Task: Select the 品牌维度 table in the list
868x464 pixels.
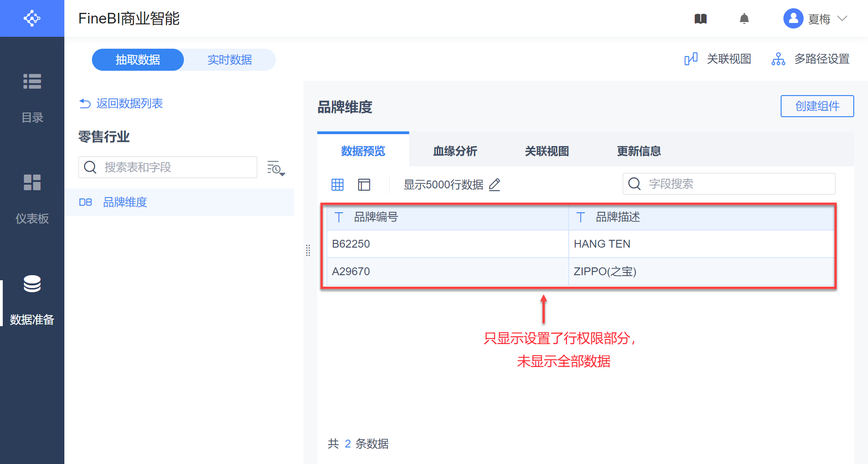Action: tap(179, 202)
